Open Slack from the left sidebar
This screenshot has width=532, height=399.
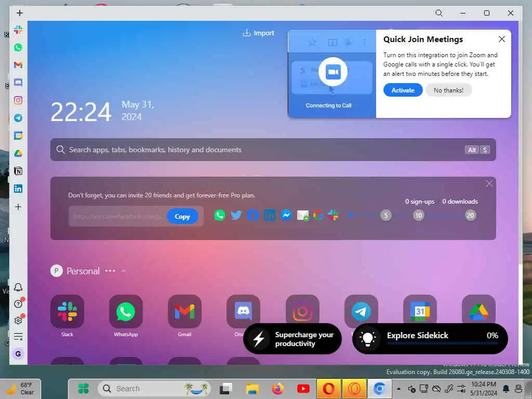click(x=18, y=30)
